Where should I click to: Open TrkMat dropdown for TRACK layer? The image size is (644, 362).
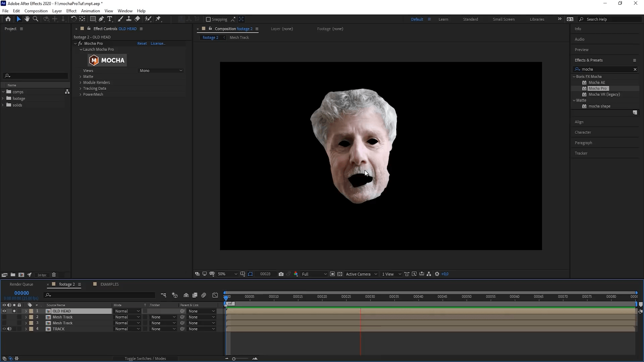click(x=163, y=329)
